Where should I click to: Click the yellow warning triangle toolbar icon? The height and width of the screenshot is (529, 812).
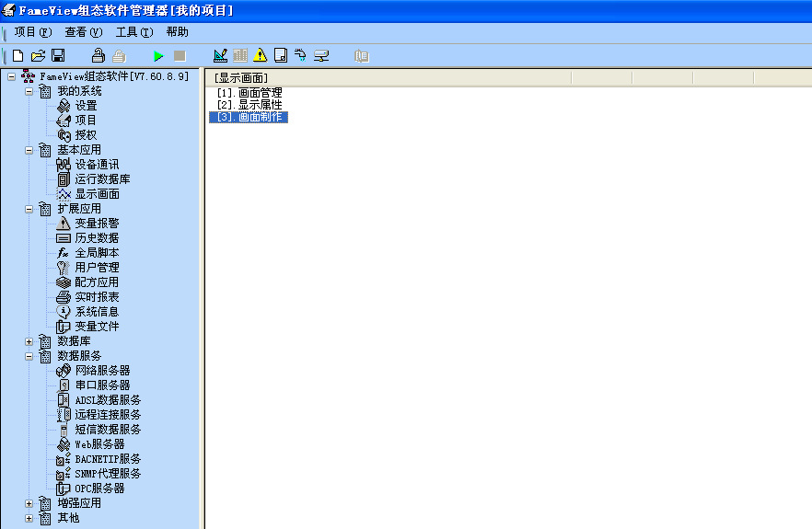point(261,56)
